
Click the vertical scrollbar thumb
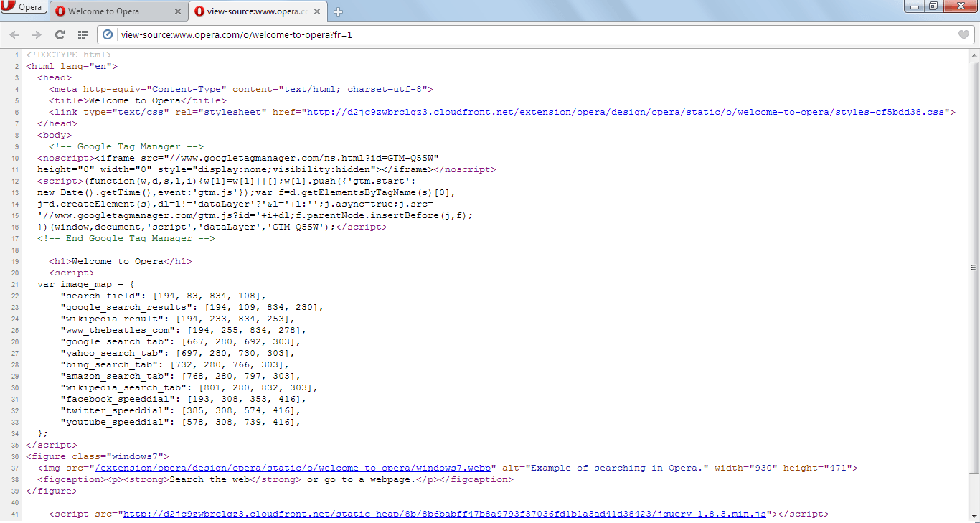click(x=974, y=268)
